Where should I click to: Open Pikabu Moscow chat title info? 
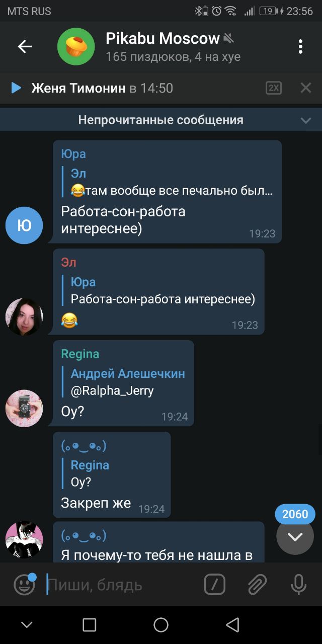pyautogui.click(x=163, y=38)
